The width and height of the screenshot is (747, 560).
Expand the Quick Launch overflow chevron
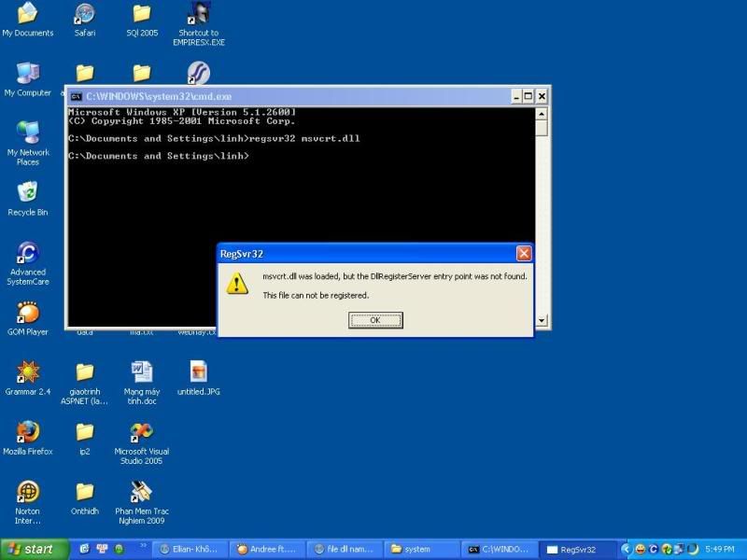[x=143, y=546]
